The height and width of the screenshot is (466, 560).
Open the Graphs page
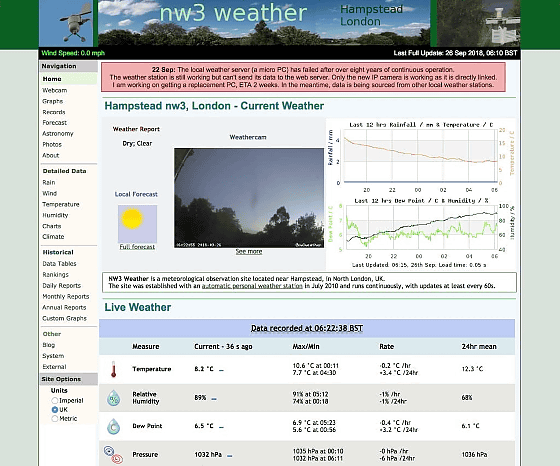(52, 101)
